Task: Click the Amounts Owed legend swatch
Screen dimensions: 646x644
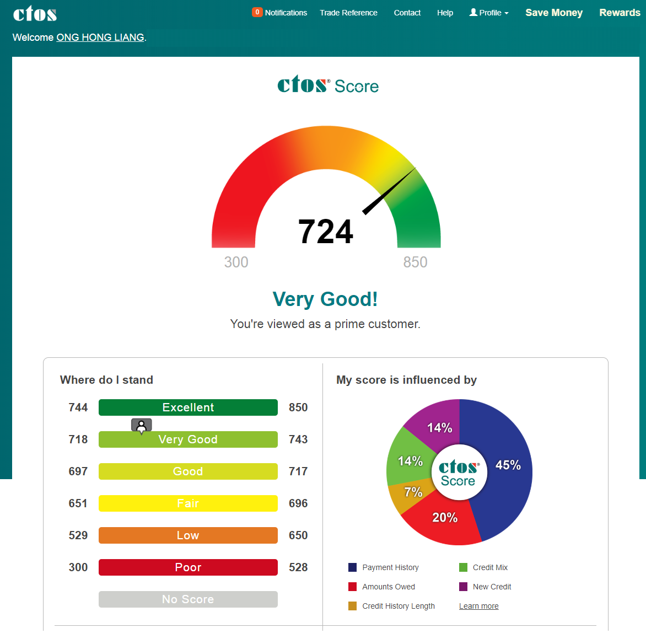Action: [x=352, y=587]
